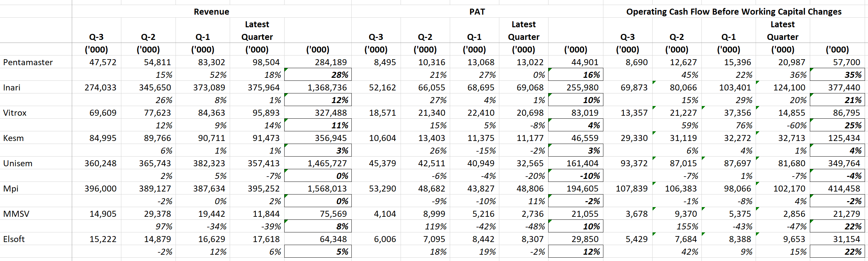Select Unisem Q-1 revenue 382,323
This screenshot has width=868, height=261.
coord(209,164)
